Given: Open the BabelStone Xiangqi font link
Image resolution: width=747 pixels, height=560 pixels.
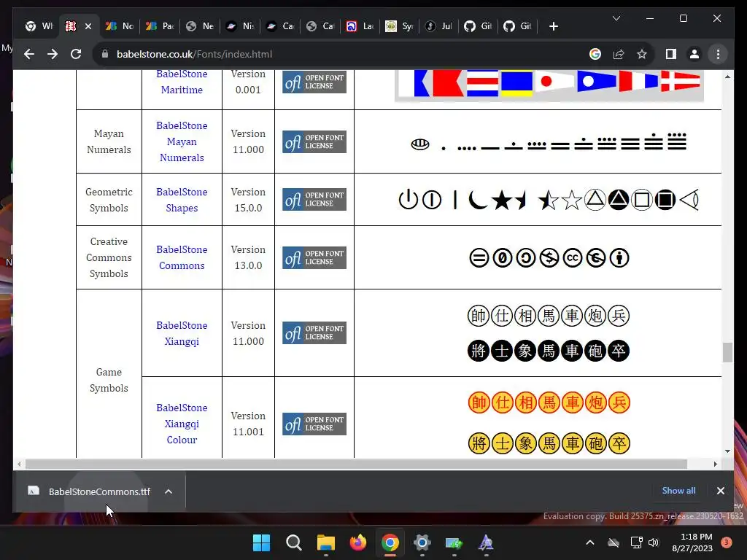Looking at the screenshot, I should (x=182, y=333).
